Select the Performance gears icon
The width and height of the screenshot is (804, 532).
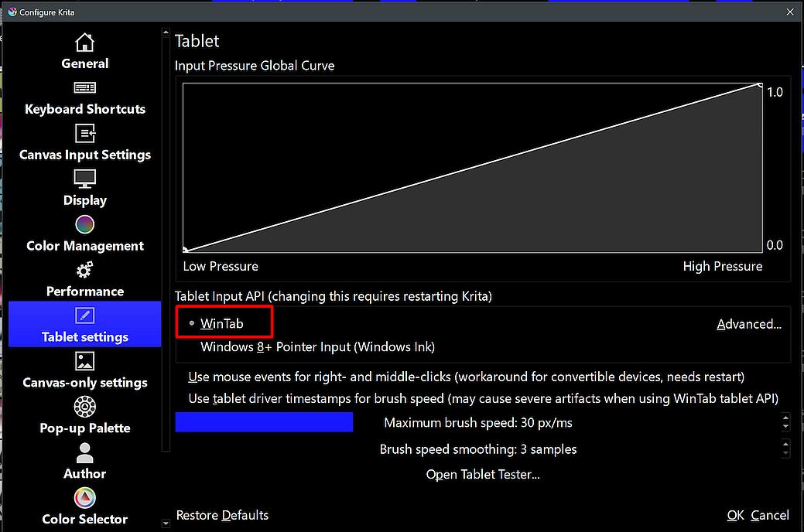point(84,270)
